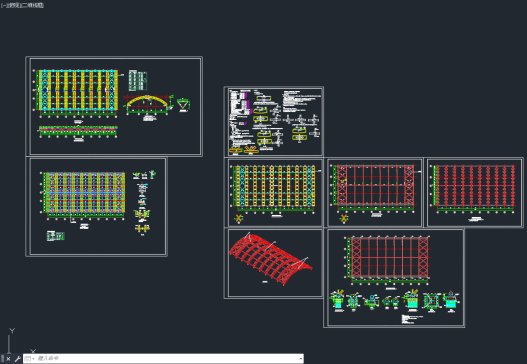
Task: Expand command history arrow at right end
Action: pos(300,359)
